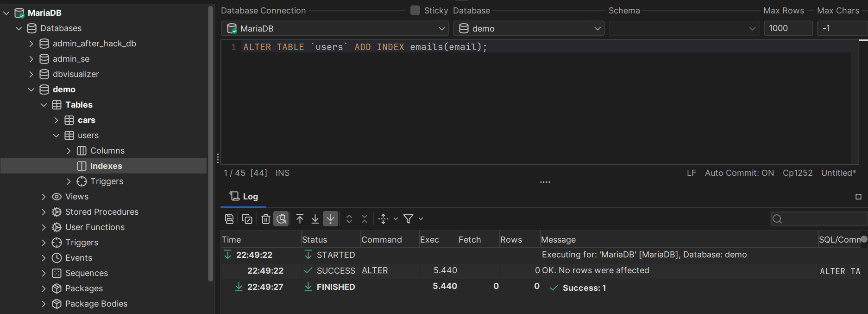Viewport: 868px width, 314px height.
Task: Jump to the last log entry arrow
Action: tap(315, 219)
